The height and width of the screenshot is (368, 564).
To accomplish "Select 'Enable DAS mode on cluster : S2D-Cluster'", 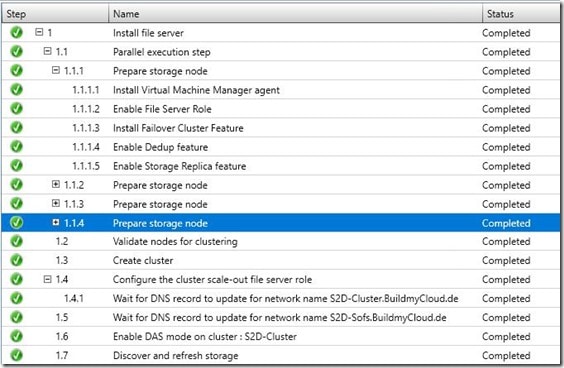I will 205,337.
